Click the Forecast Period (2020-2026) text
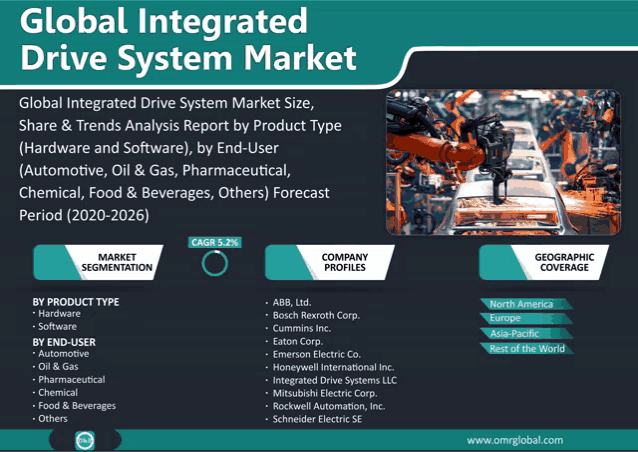 pos(174,204)
